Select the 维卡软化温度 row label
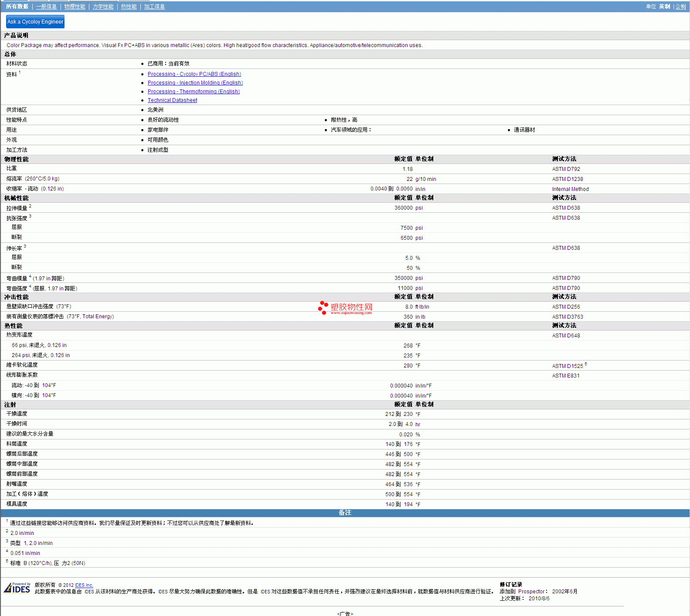Screen dimensions: 690x616 (22, 365)
